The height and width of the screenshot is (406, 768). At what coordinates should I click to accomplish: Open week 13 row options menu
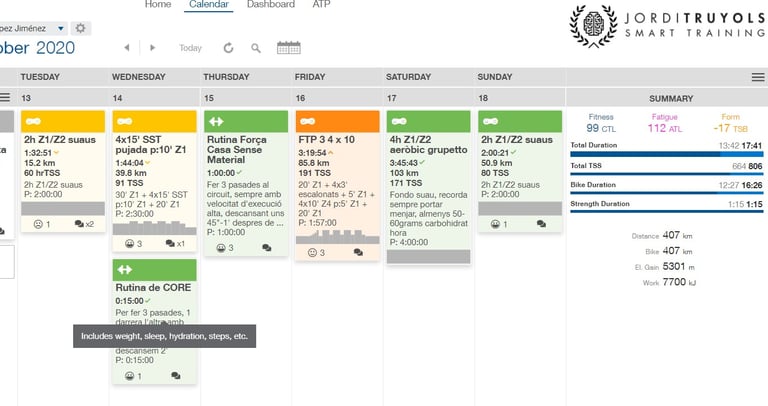tap(5, 97)
